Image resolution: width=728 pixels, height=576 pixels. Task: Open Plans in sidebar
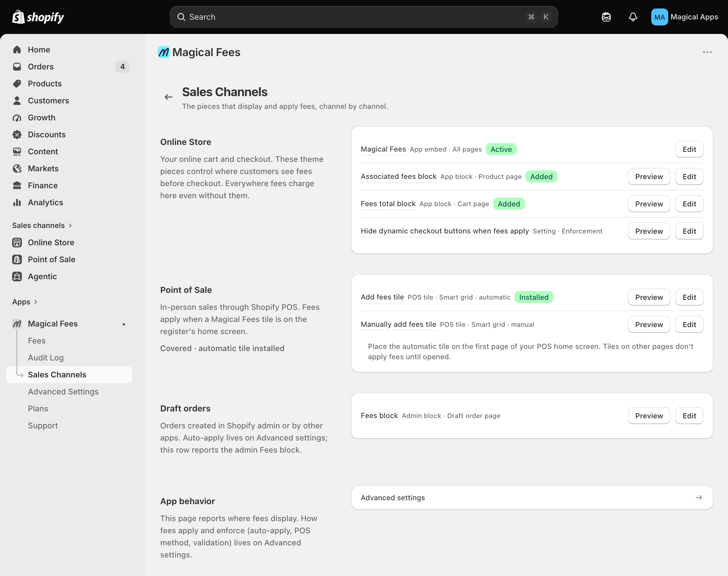[38, 409]
